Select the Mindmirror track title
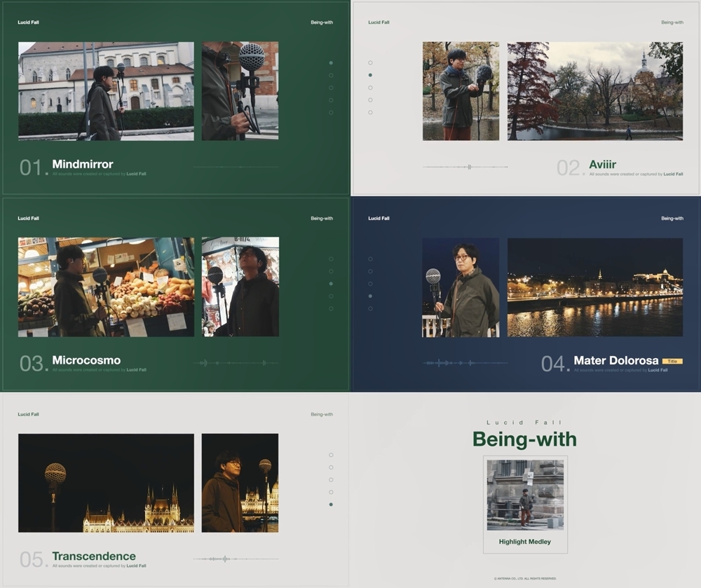 82,165
